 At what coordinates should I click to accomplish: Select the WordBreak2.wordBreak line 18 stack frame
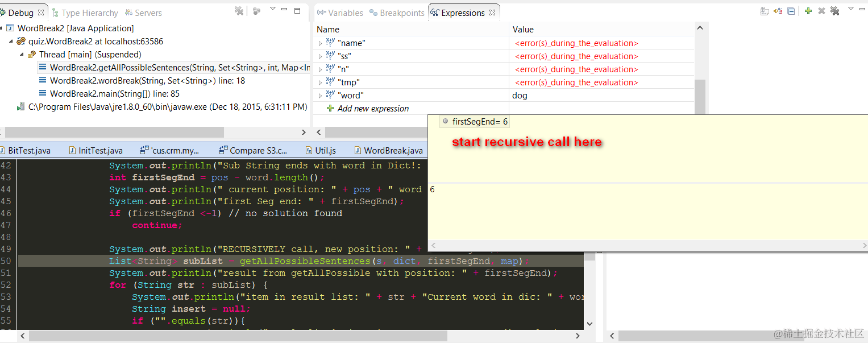click(x=142, y=81)
